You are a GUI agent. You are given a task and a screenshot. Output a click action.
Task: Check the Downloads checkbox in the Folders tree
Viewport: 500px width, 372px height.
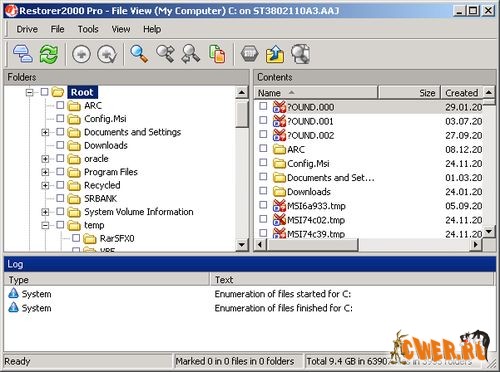(60, 145)
